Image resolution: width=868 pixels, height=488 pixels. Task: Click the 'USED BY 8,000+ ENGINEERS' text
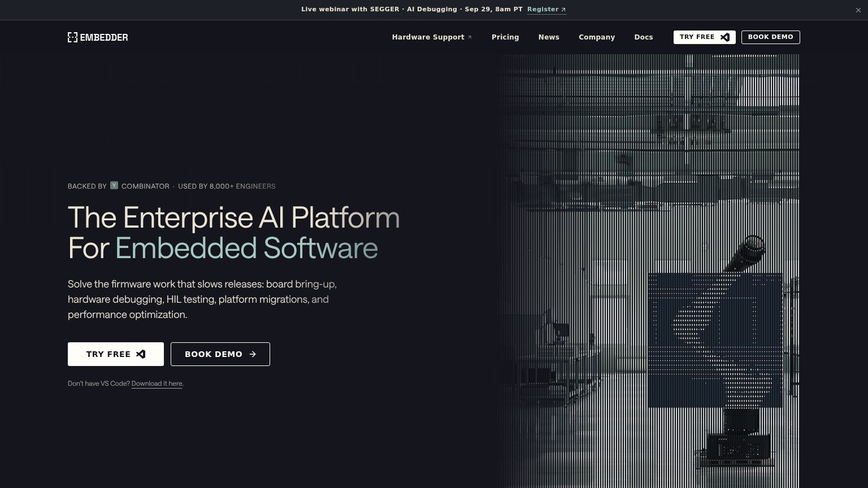click(227, 186)
